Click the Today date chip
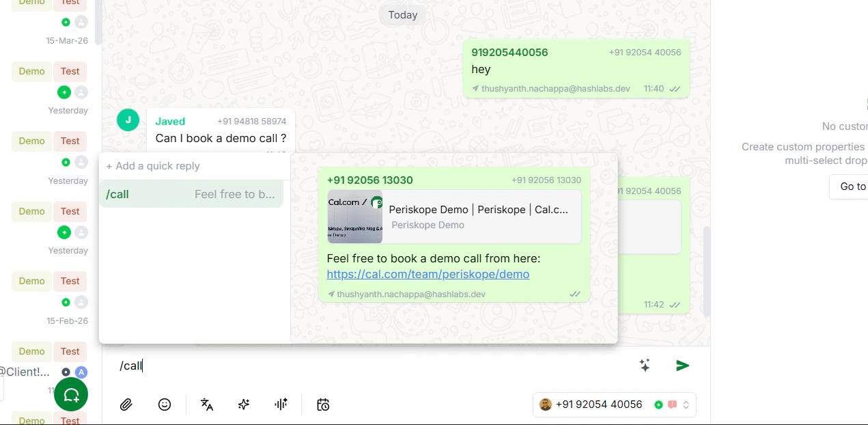This screenshot has width=868, height=425. (403, 15)
